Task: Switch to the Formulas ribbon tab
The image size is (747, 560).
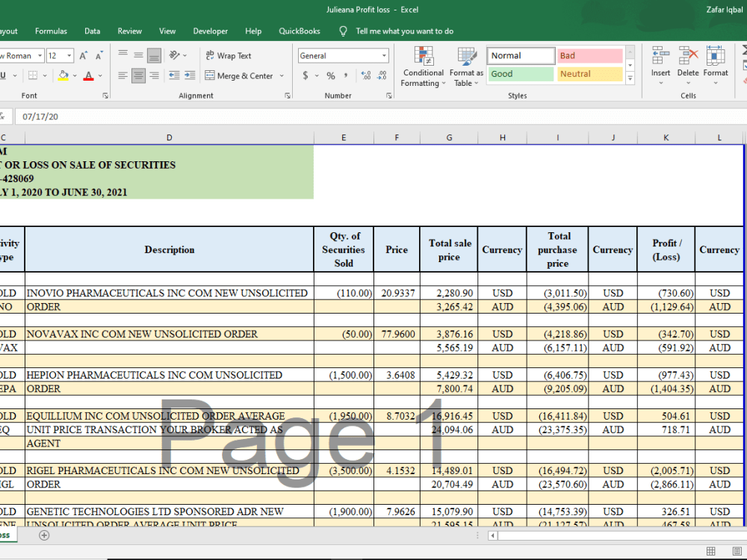Action: [x=51, y=31]
